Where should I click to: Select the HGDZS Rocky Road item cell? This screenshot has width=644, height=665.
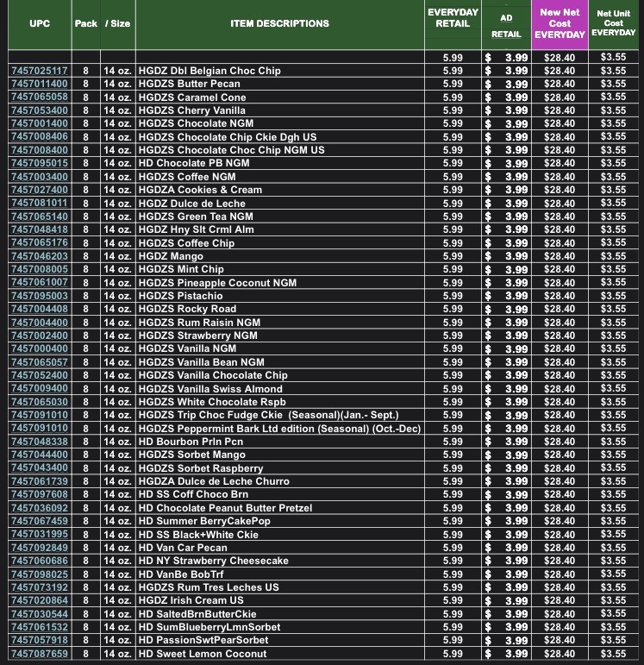[186, 309]
